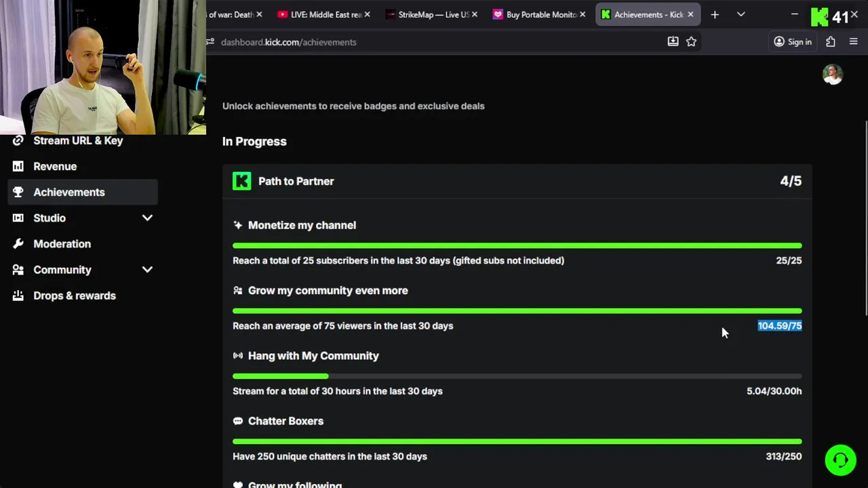This screenshot has width=868, height=488.
Task: Click the Hang with My Community icon
Action: tap(237, 356)
